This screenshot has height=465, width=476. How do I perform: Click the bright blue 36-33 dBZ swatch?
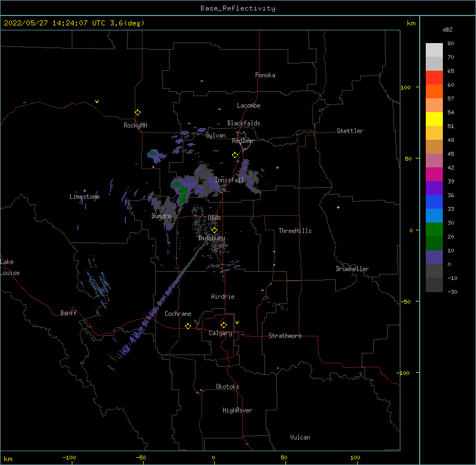(x=434, y=202)
